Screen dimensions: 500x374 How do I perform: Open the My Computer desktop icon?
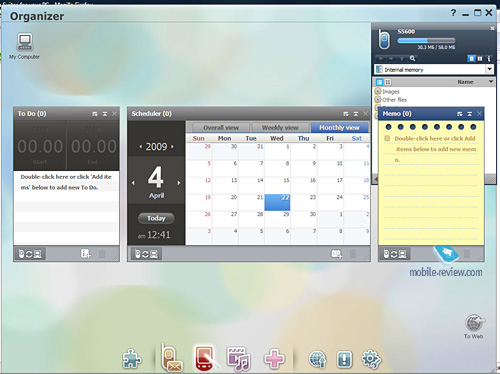pos(25,42)
